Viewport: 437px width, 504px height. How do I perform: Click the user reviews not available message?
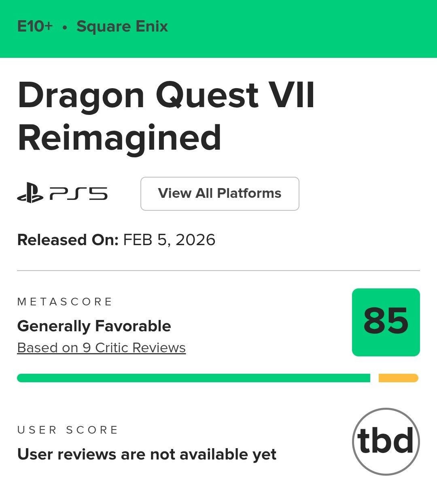146,454
